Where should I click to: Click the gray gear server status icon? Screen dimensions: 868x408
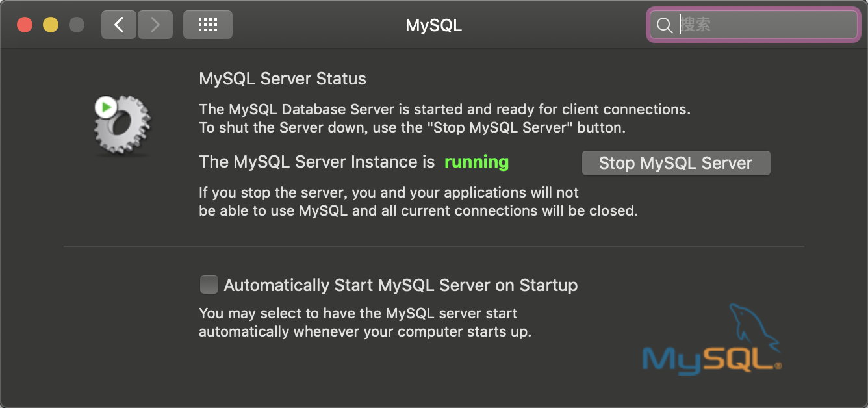click(x=122, y=126)
